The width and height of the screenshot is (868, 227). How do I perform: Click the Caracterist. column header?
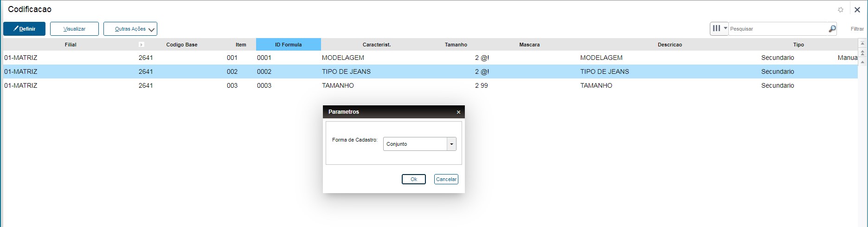[377, 45]
